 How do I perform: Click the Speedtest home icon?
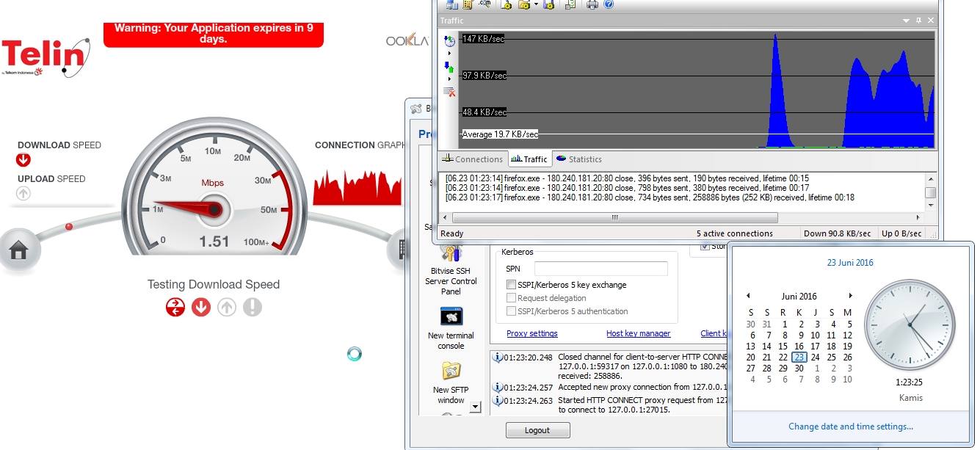[x=18, y=250]
